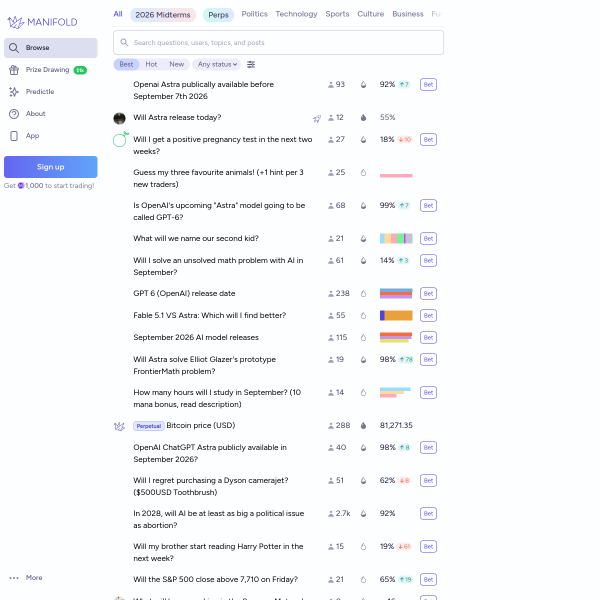Image resolution: width=600 pixels, height=600 pixels.
Task: Click multicolor answer bar for second kid name
Action: (396, 239)
